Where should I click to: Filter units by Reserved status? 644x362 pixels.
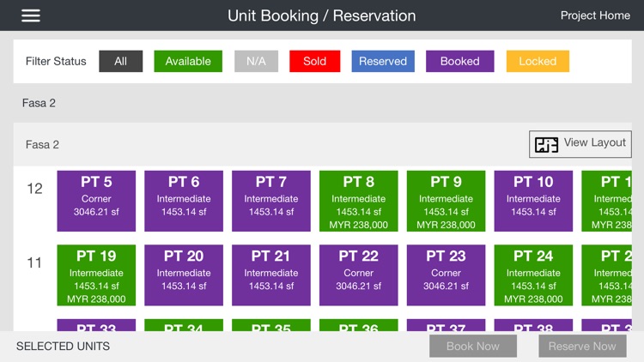[383, 61]
